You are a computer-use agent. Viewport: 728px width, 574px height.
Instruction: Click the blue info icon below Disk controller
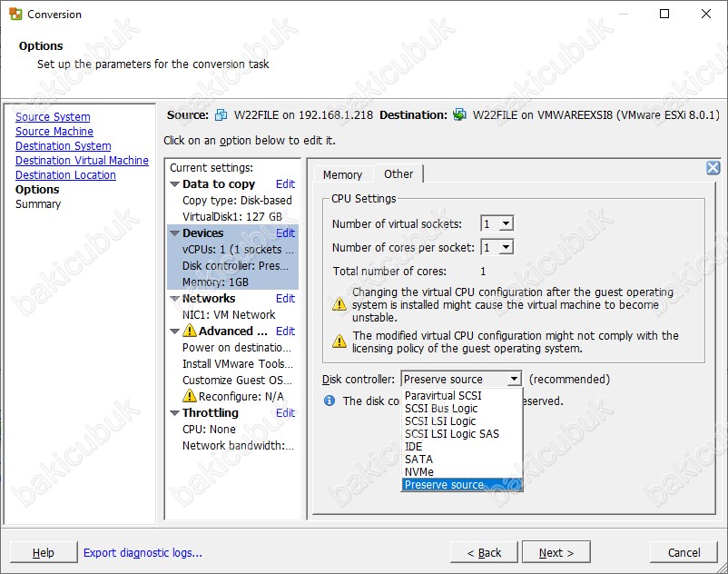click(x=330, y=401)
